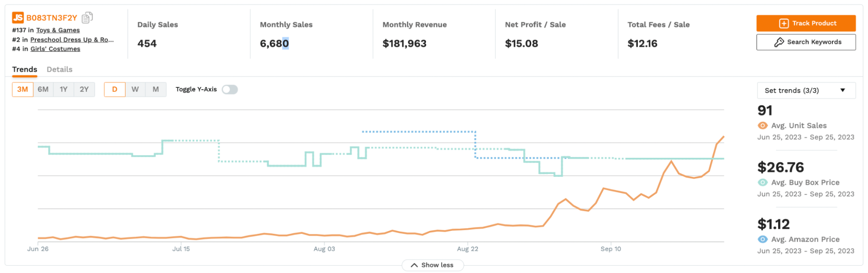Enable the Toggle Y-Axis switch
This screenshot has width=868, height=273.
[230, 90]
